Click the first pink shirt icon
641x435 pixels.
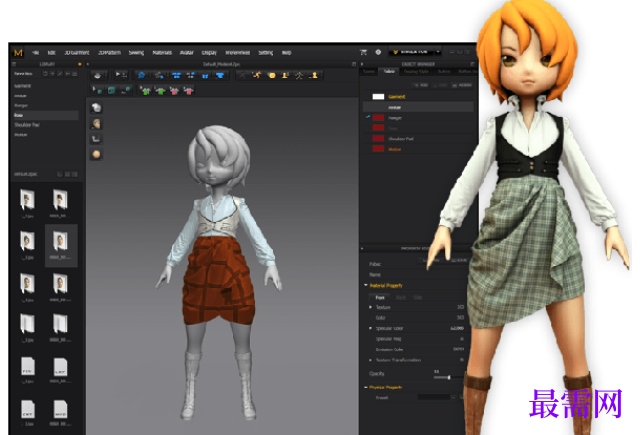click(174, 90)
